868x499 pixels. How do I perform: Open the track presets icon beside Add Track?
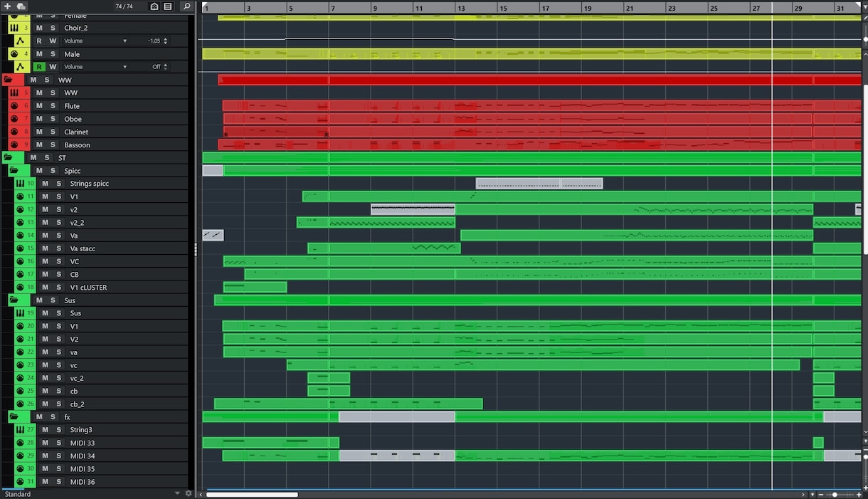(21, 6)
